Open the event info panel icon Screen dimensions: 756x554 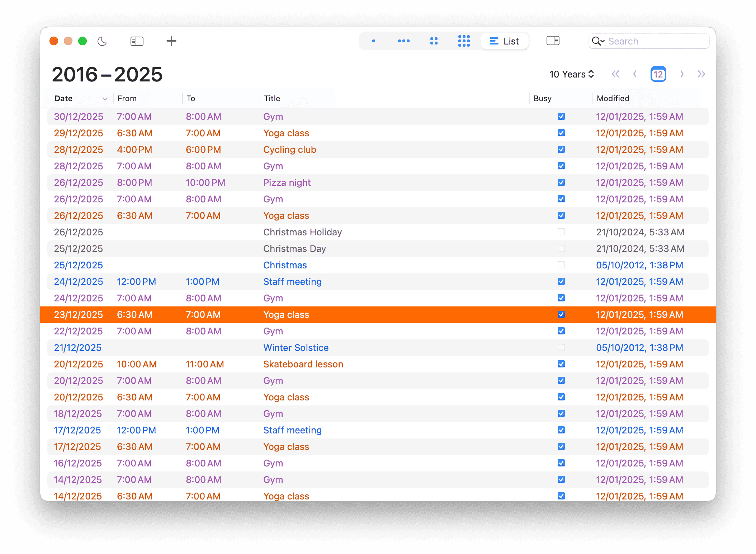click(x=553, y=41)
